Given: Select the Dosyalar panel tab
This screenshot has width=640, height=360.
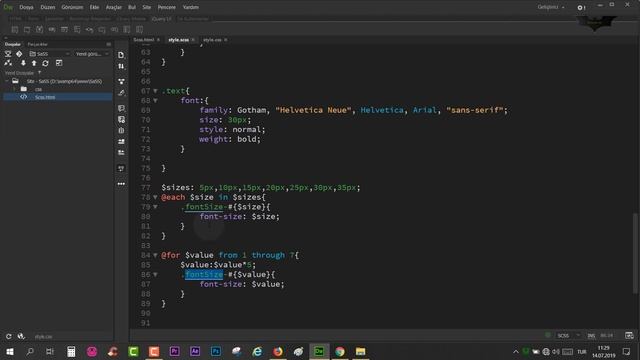Looking at the screenshot, I should pyautogui.click(x=13, y=44).
